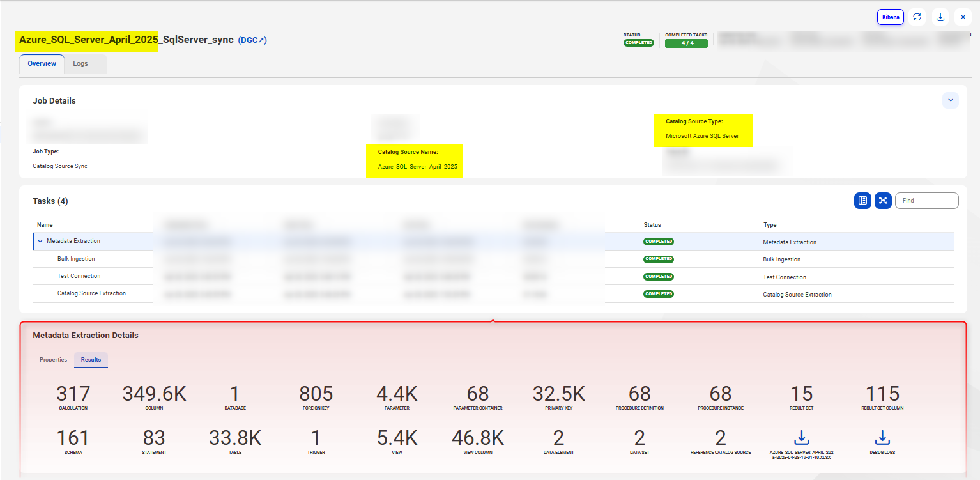Click the Name column header
Screen dimensions: 980x480
point(45,225)
